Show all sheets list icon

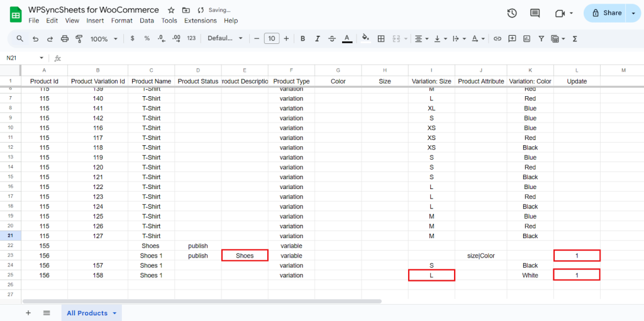[x=47, y=313]
